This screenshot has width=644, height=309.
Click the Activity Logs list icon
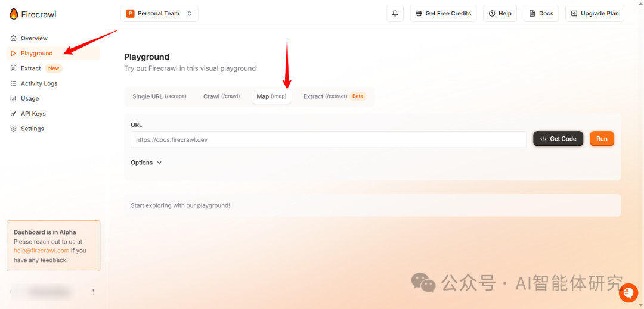(13, 83)
